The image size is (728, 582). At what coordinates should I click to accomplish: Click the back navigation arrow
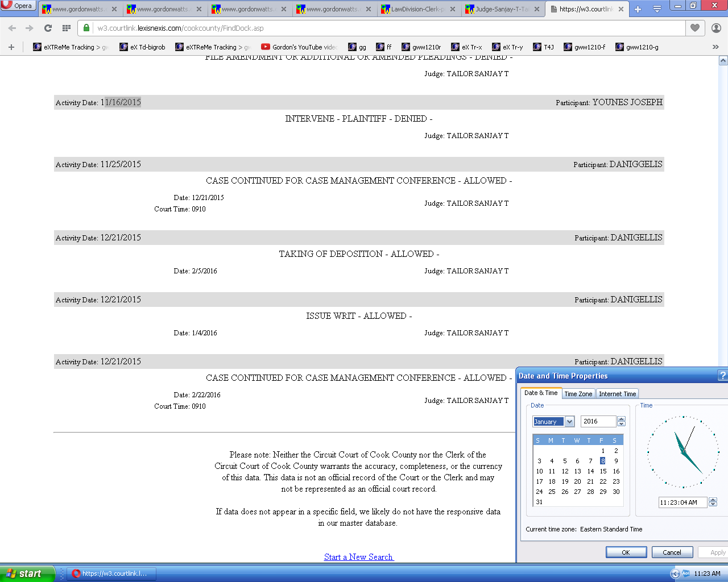click(12, 28)
